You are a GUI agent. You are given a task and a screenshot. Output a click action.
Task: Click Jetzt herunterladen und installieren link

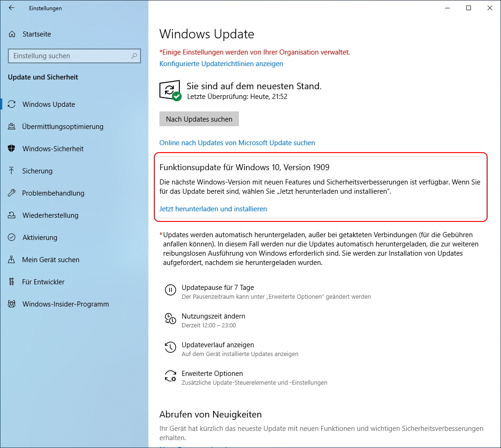213,209
